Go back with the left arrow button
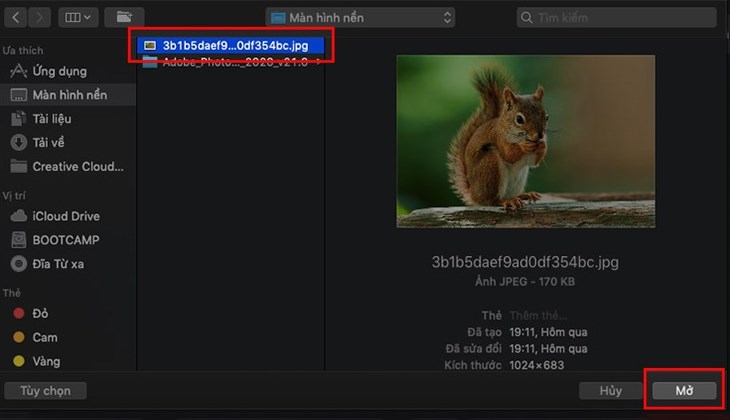730x420 pixels. click(16, 18)
